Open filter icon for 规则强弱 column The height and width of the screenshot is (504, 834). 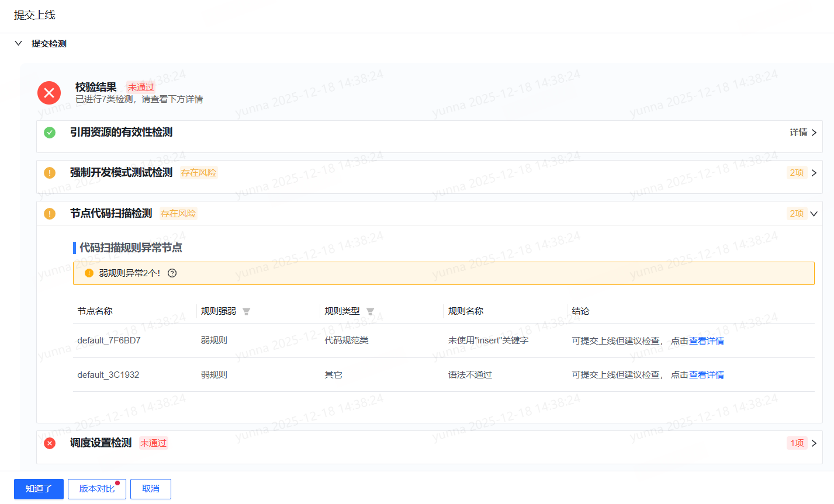pos(246,311)
